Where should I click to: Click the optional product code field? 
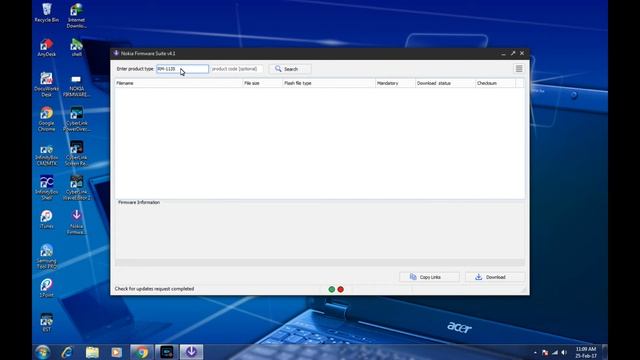[236, 69]
